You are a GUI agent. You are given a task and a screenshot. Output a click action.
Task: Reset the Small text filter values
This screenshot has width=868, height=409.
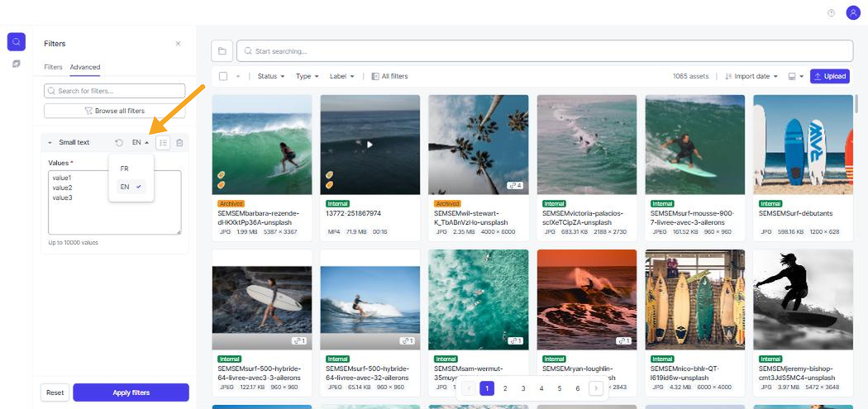click(x=119, y=143)
